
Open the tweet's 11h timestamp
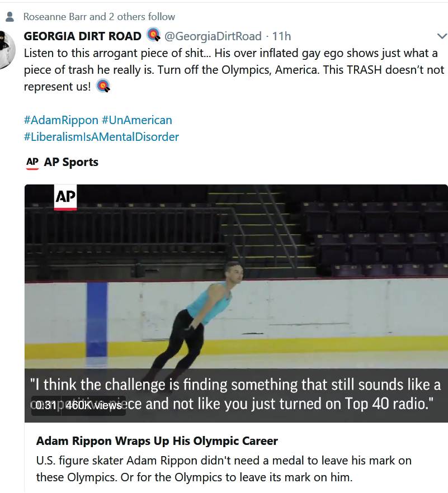(281, 36)
